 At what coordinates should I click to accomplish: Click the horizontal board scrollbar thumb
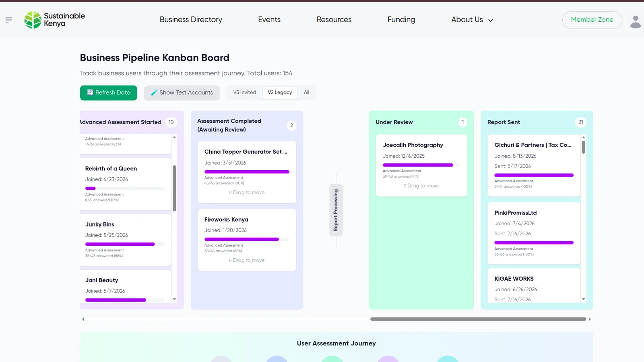coord(478,319)
